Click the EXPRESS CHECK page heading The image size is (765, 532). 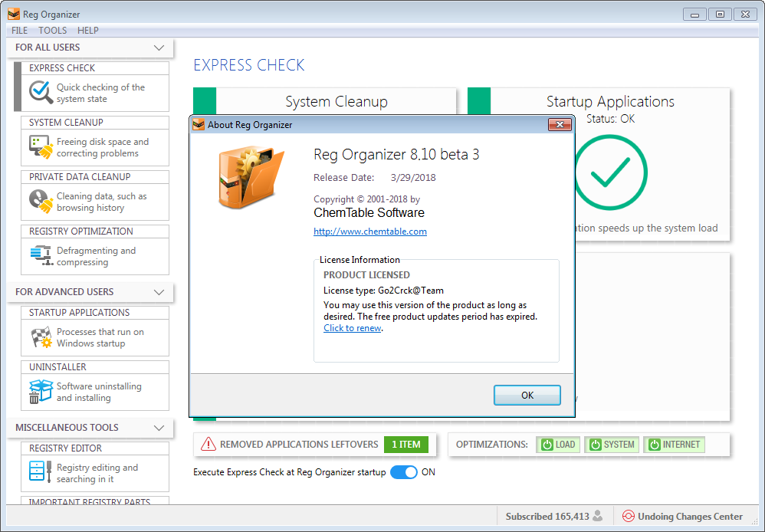tap(249, 65)
